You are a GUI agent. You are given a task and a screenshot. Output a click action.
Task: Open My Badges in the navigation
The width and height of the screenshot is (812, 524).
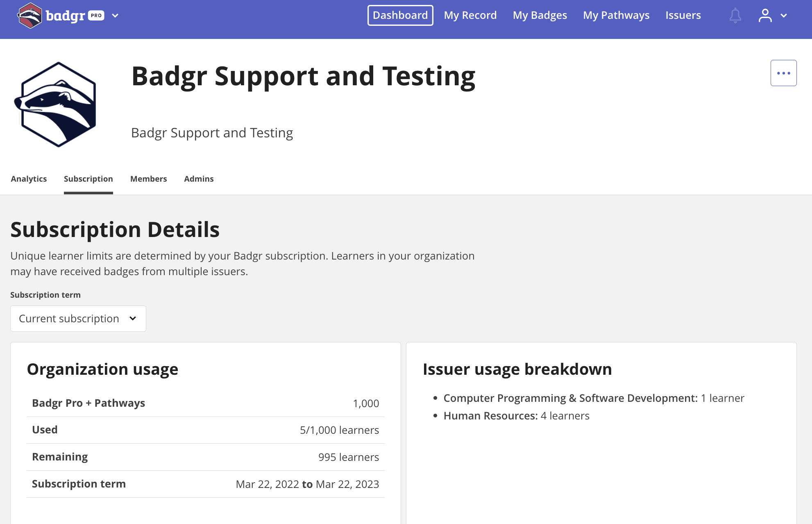[x=540, y=15]
